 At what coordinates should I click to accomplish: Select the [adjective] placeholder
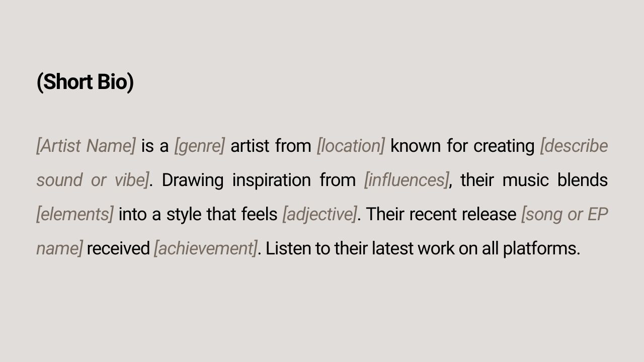(x=319, y=214)
